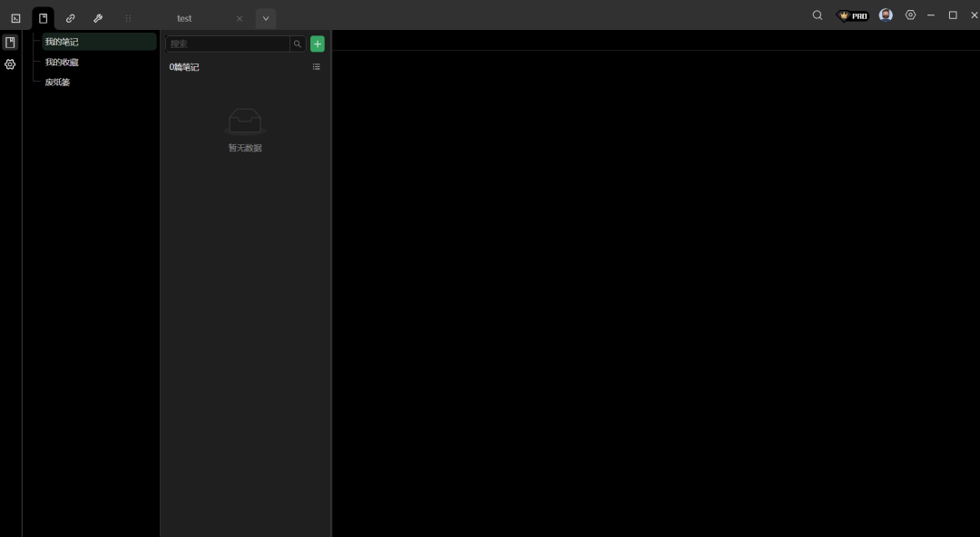Viewport: 980px width, 537px height.
Task: Open the user avatar profile
Action: (x=886, y=15)
